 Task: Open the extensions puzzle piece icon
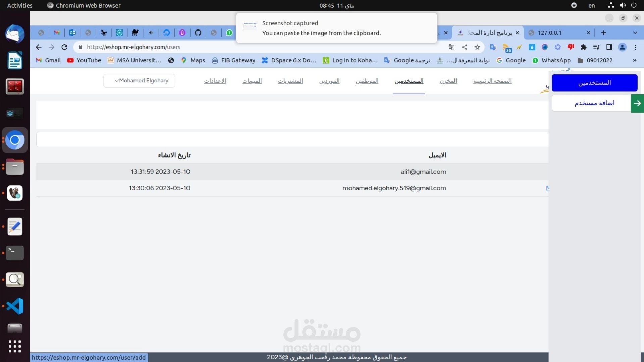584,47
